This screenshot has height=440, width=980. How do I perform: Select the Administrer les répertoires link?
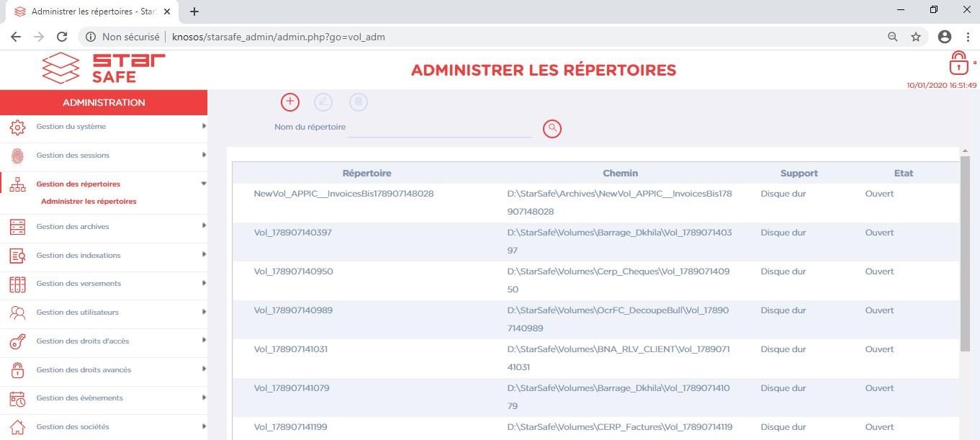(x=89, y=202)
